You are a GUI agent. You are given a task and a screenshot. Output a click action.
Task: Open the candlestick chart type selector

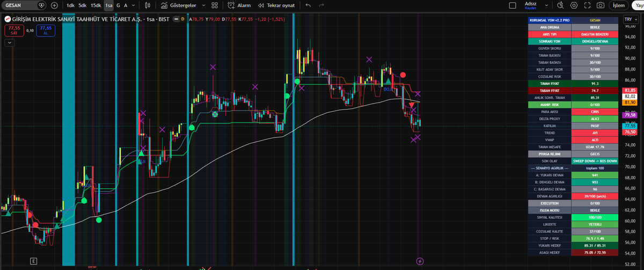pos(148,5)
